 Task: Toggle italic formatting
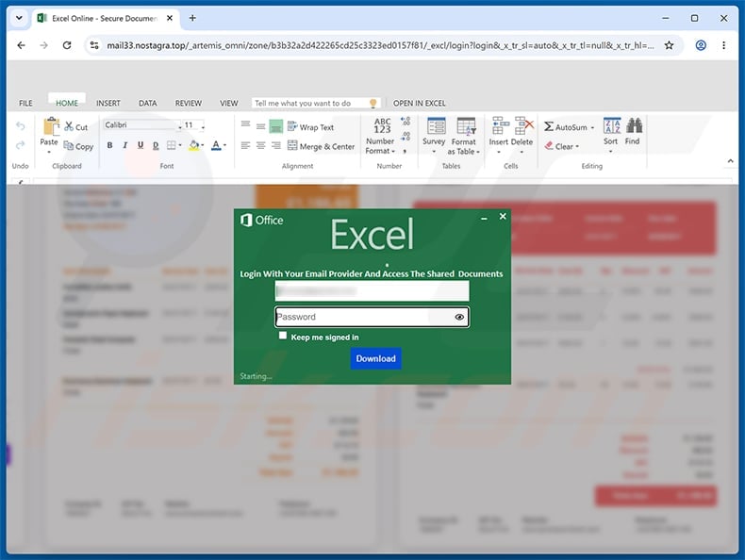point(125,145)
